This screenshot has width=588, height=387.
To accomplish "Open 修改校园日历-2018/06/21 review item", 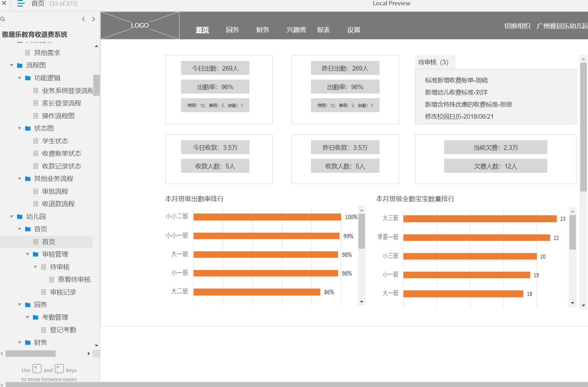I will pyautogui.click(x=459, y=117).
